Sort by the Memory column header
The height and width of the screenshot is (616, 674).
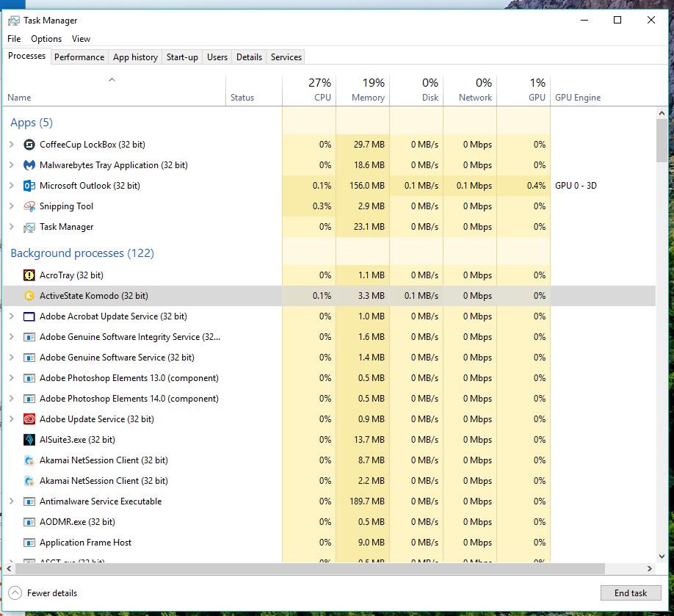click(x=363, y=90)
